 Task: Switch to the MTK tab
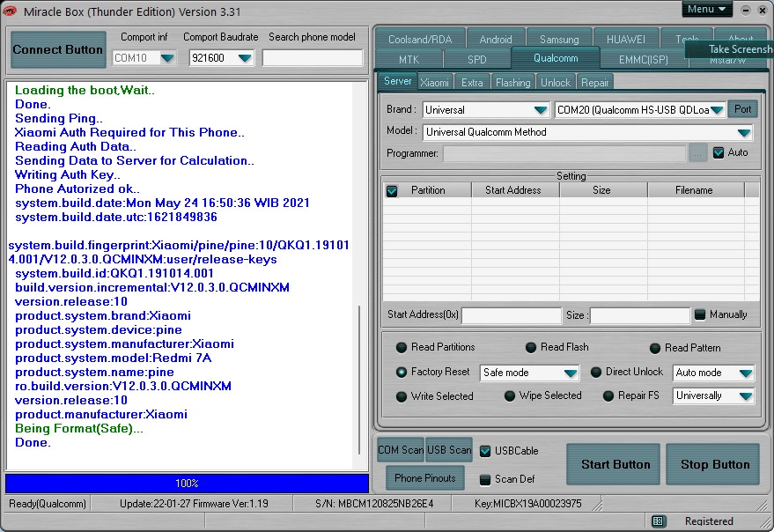pos(409,59)
